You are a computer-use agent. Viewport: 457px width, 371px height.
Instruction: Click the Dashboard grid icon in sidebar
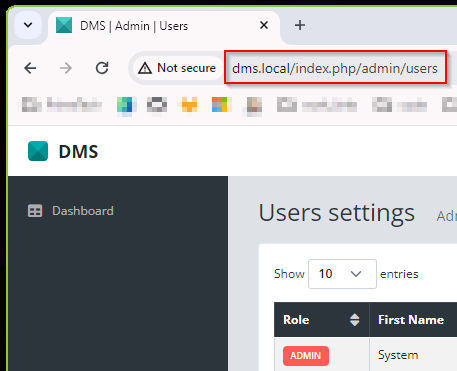tap(35, 211)
